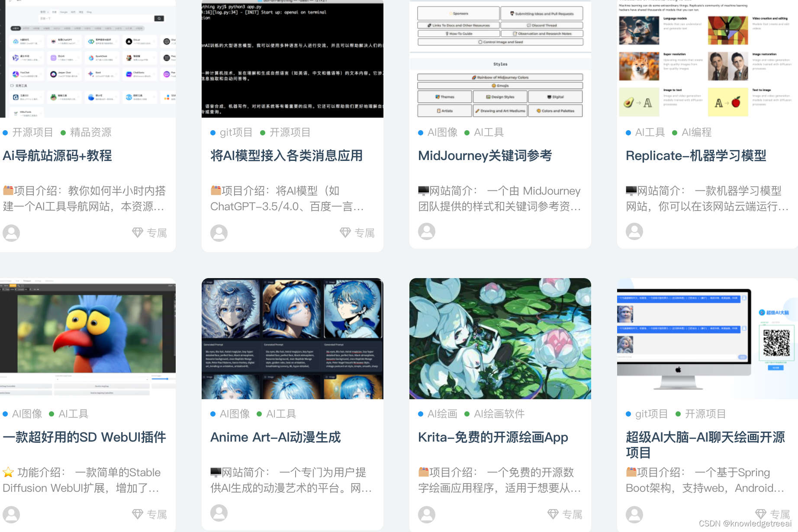
Task: Click 专属 diamond badge on SD WebUI插件 card
Action: (149, 514)
